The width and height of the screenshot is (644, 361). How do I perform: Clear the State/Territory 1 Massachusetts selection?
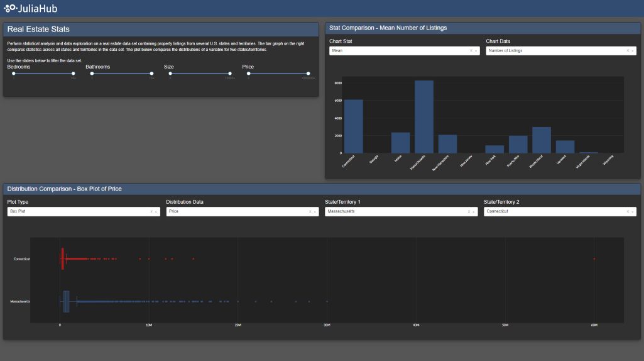click(x=469, y=212)
